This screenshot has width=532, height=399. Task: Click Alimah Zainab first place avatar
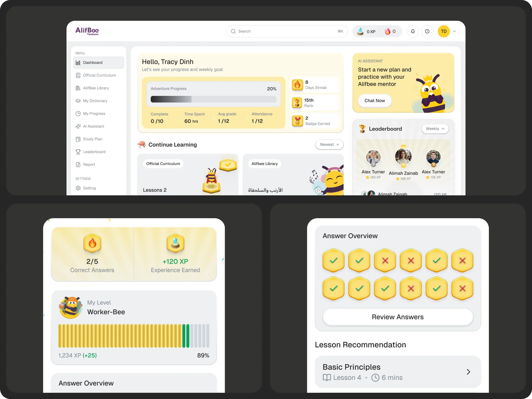click(403, 156)
